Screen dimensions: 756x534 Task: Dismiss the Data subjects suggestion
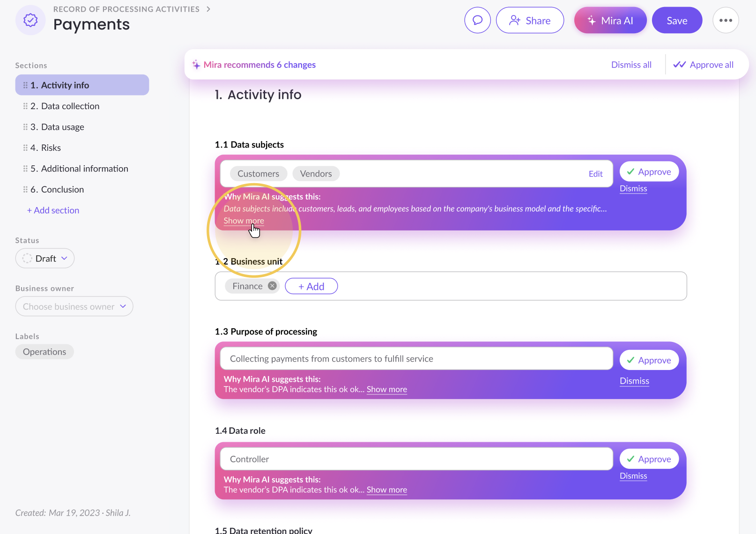[633, 188]
